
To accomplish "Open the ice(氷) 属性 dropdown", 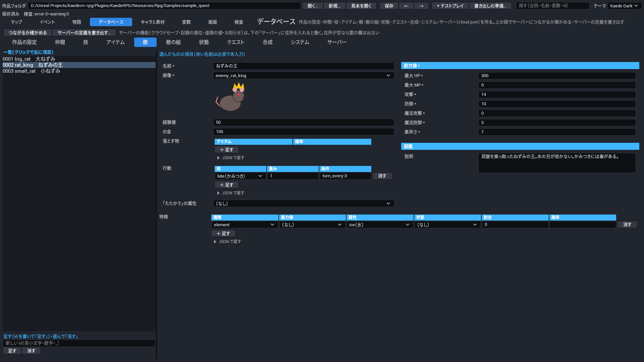I will (x=380, y=225).
